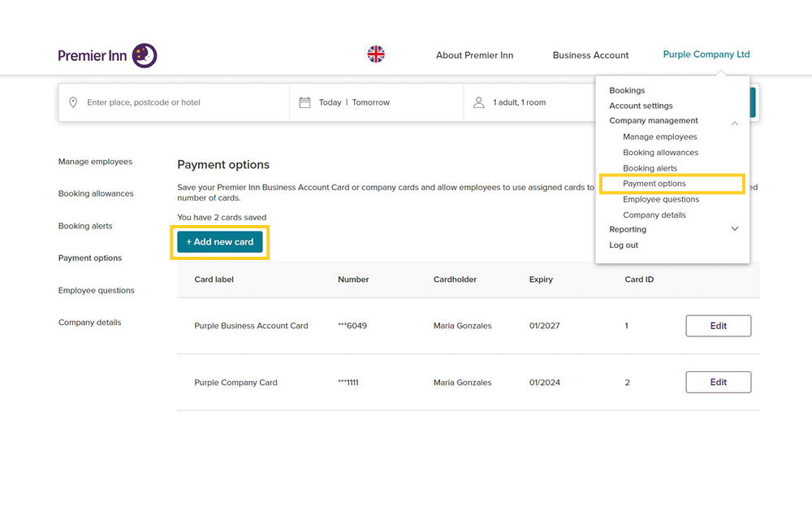Edit the Purple Business Account Card

point(719,326)
